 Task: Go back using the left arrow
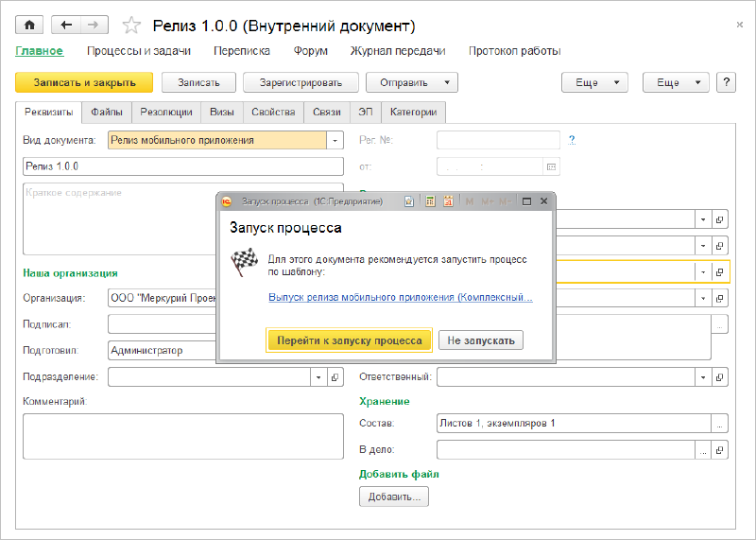(67, 25)
